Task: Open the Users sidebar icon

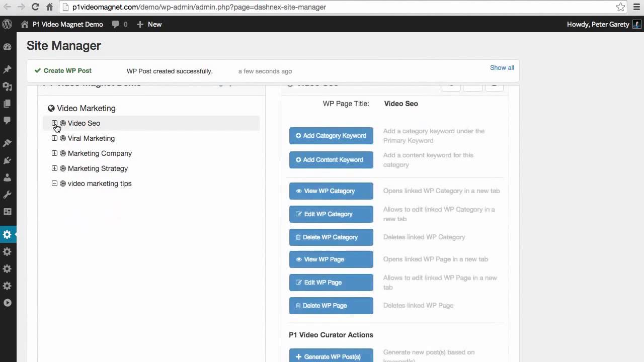Action: (7, 177)
